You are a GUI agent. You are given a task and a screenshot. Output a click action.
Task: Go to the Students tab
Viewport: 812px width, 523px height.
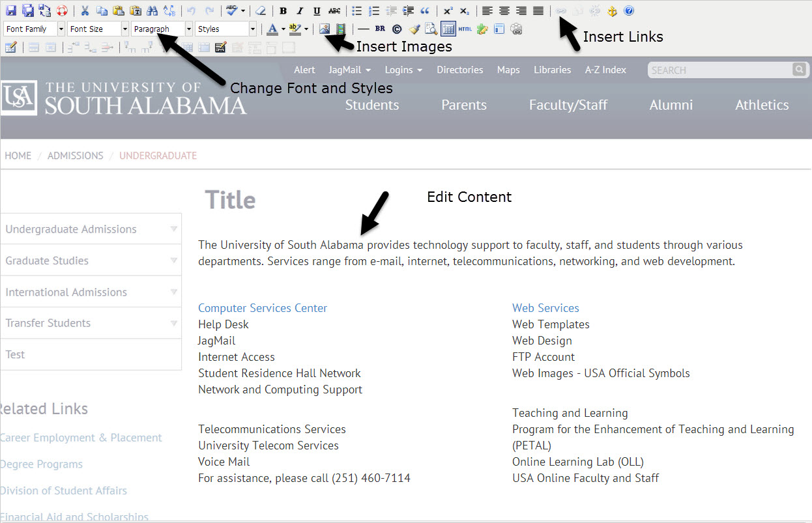pyautogui.click(x=372, y=105)
